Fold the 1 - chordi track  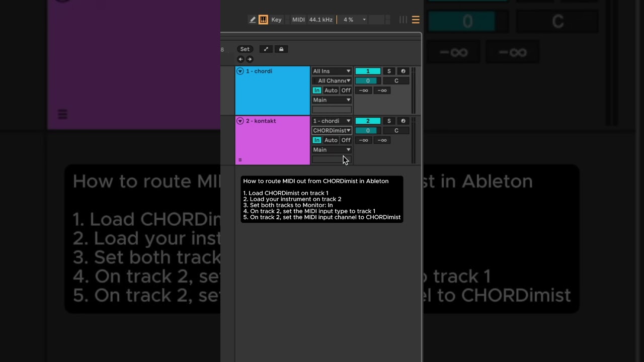[x=240, y=71]
